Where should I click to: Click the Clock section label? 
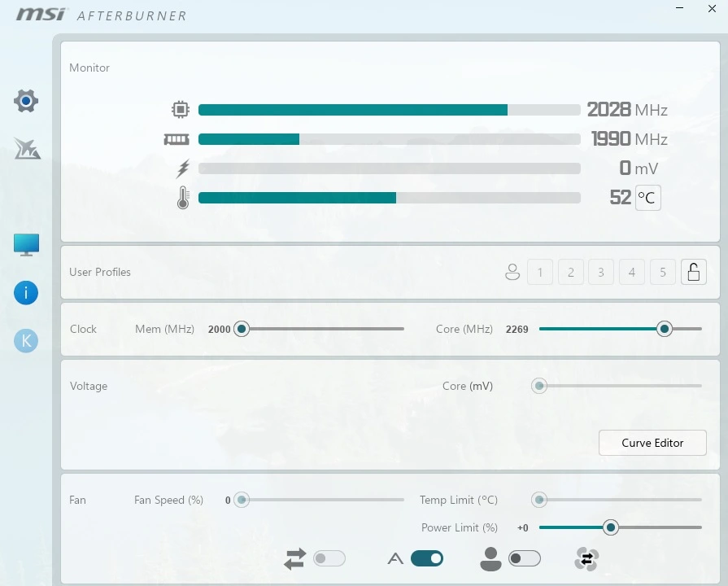click(83, 329)
